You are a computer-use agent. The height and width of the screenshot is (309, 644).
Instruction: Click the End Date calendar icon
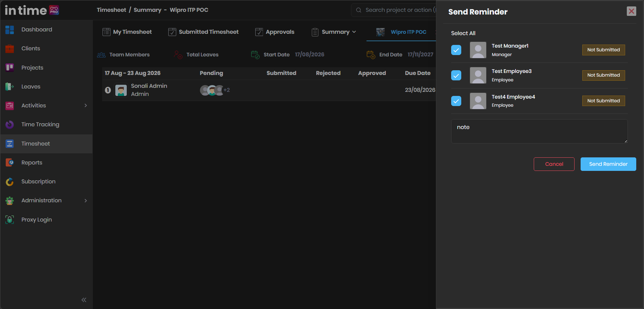click(x=371, y=55)
